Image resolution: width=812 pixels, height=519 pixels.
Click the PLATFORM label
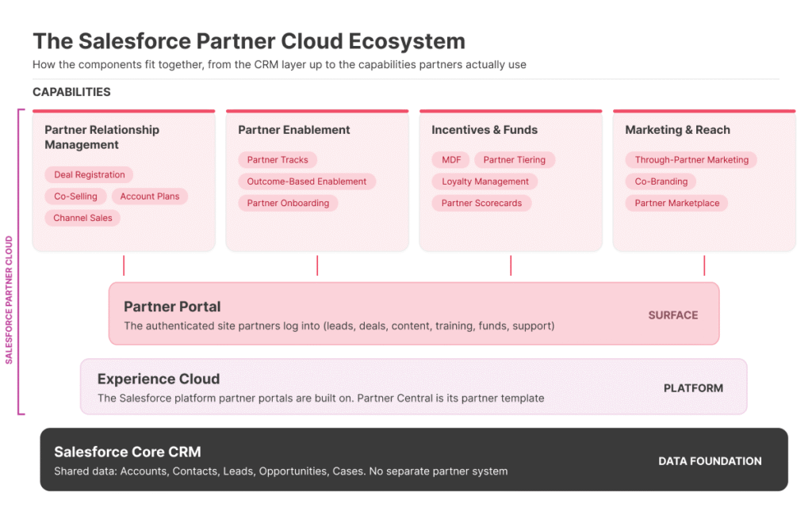click(x=693, y=388)
